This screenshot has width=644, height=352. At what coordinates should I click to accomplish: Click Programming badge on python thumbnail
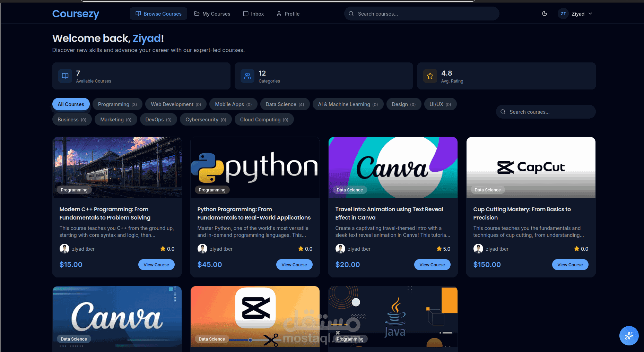tap(212, 190)
